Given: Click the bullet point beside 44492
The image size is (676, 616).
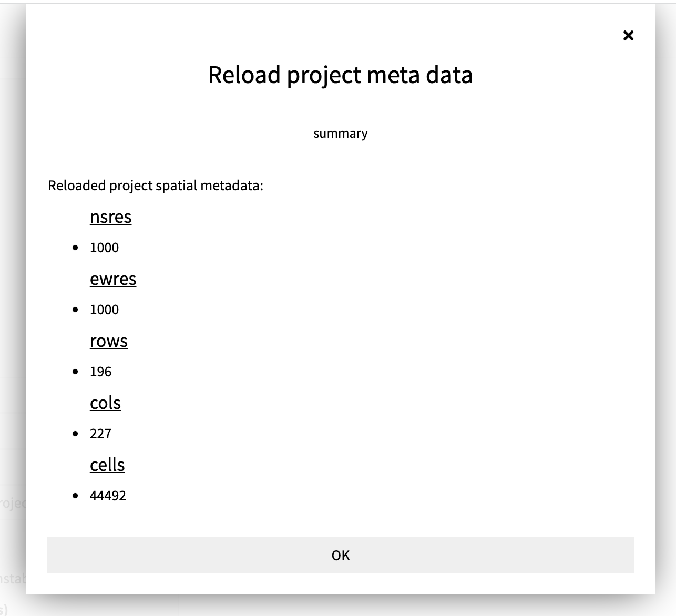Looking at the screenshot, I should (x=75, y=495).
